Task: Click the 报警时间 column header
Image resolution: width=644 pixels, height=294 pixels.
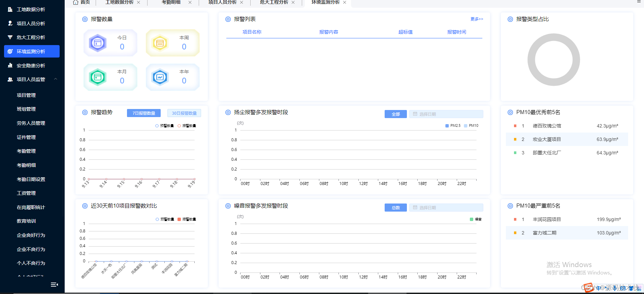Action: tap(457, 32)
